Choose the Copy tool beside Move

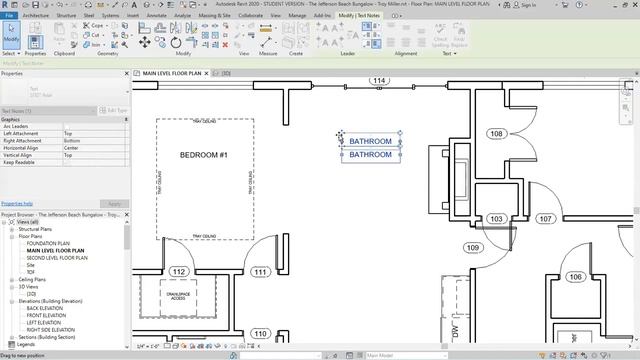click(160, 42)
